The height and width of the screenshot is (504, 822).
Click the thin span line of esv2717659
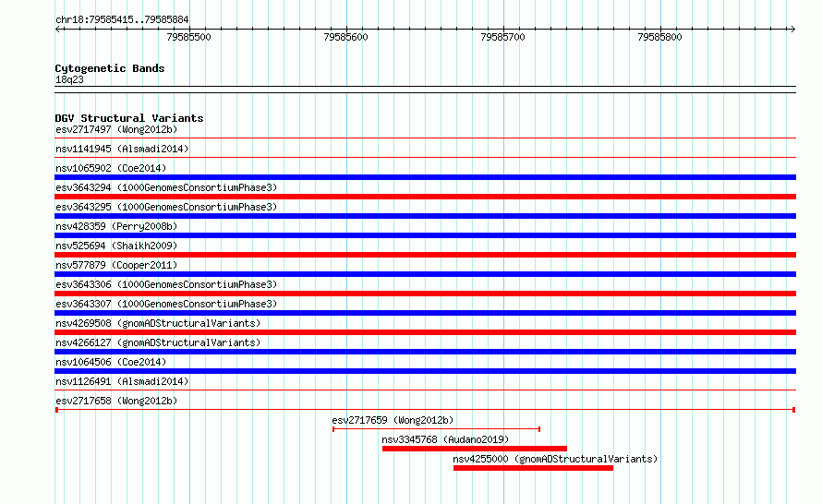click(x=436, y=429)
